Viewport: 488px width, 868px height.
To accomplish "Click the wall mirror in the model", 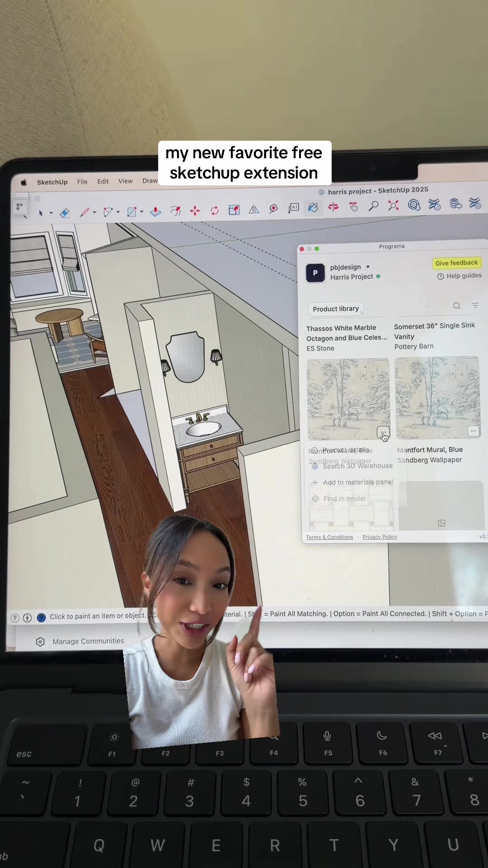I will point(185,357).
